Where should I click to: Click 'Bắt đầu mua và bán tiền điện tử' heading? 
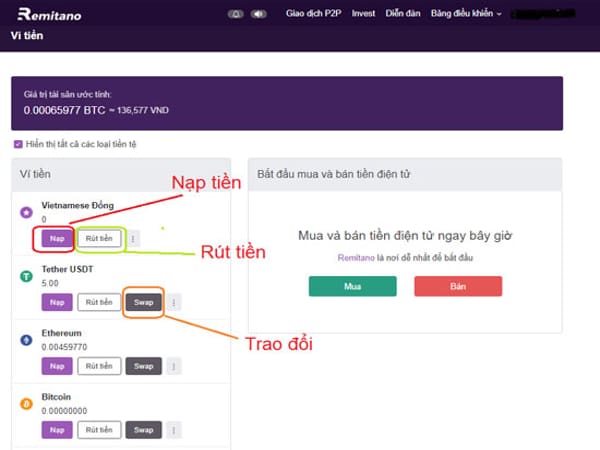[334, 174]
